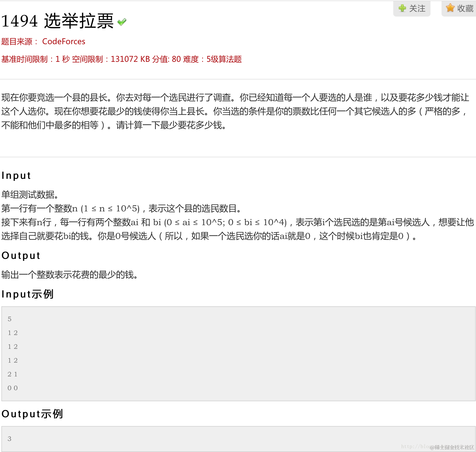Click sample output value 3
Image resolution: width=476 pixels, height=452 pixels.
10,439
